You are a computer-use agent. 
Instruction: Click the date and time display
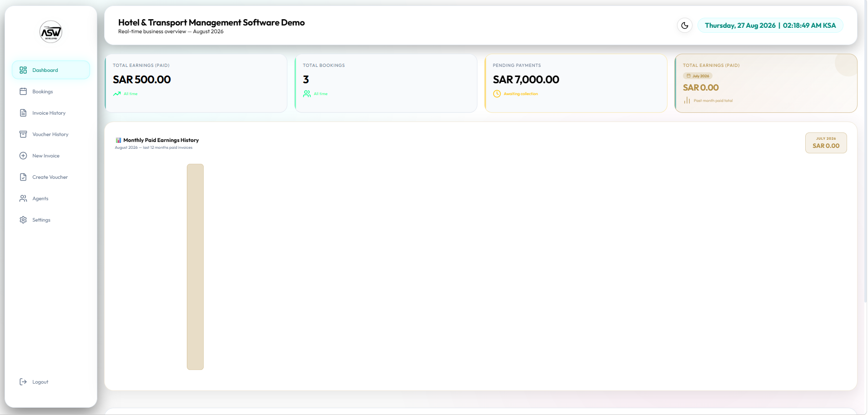coord(770,25)
